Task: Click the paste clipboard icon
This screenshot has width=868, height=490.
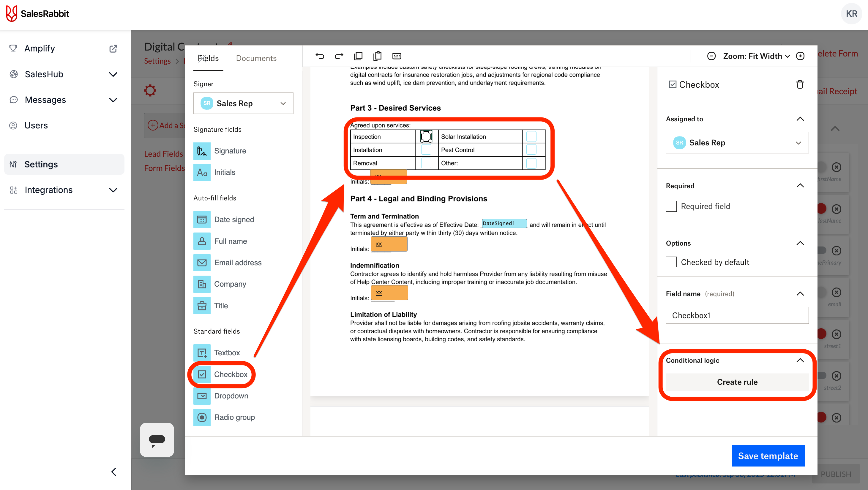Action: coord(377,56)
